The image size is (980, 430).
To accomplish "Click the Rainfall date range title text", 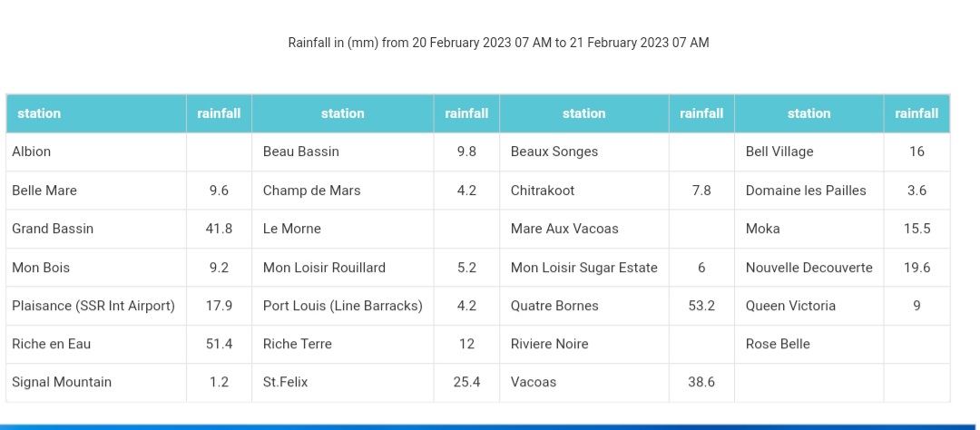I will point(498,43).
